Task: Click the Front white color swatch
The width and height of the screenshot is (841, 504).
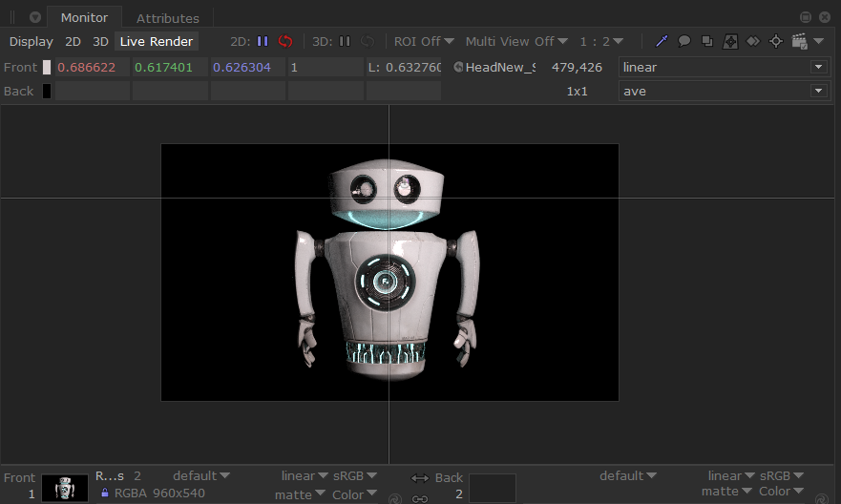Action: coord(47,68)
